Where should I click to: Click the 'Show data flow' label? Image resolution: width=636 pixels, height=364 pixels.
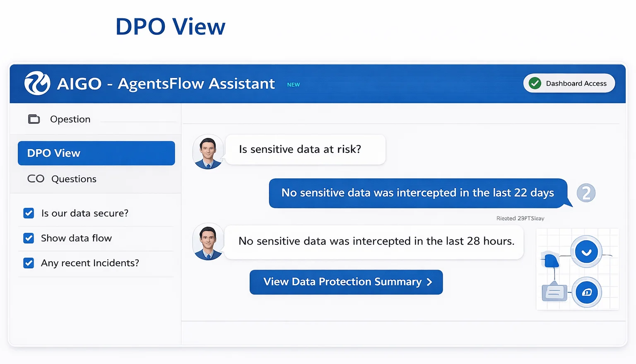coord(76,238)
